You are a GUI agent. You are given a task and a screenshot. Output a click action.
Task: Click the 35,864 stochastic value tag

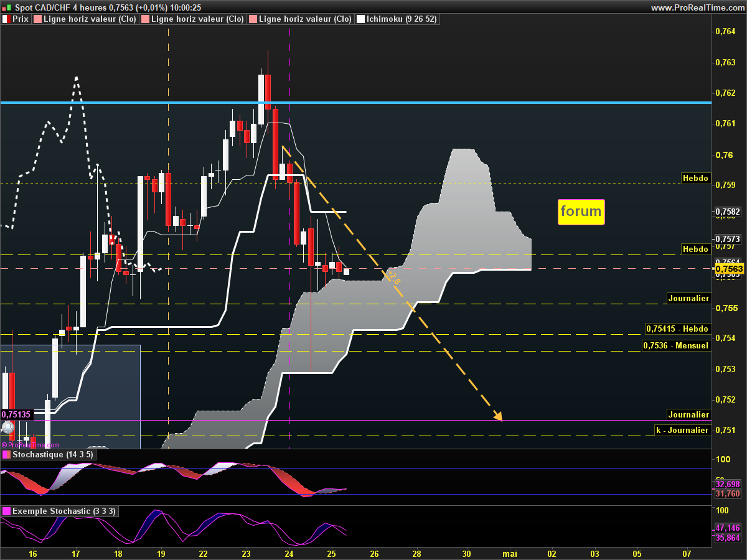pyautogui.click(x=728, y=538)
